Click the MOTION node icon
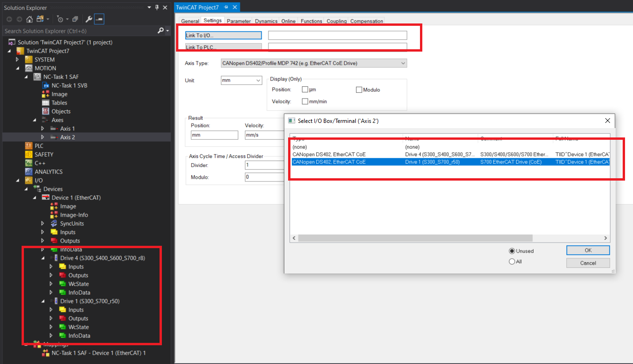This screenshot has height=364, width=633. tap(29, 68)
